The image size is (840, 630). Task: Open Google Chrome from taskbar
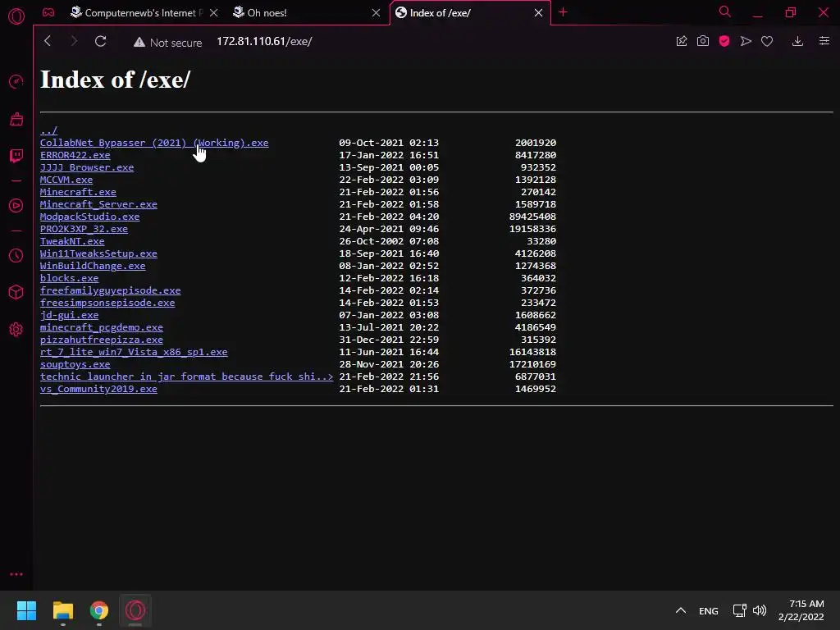coord(99,610)
